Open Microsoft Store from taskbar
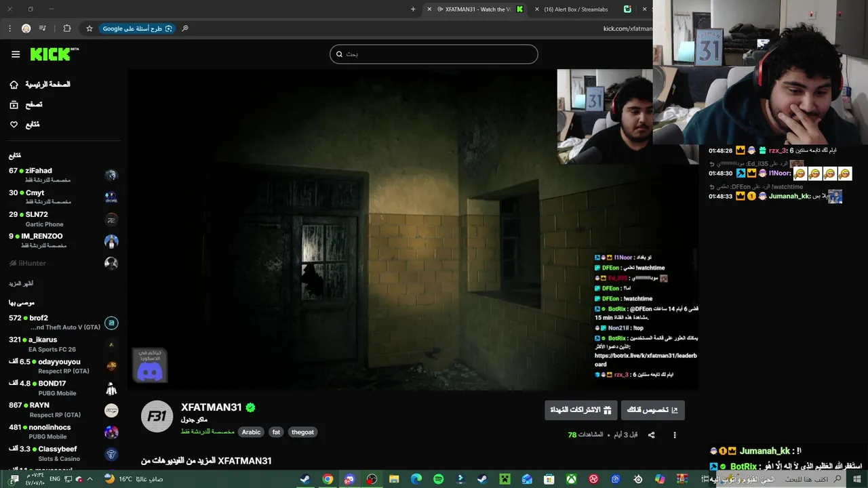Screen dimensions: 868x488 [x=549, y=479]
